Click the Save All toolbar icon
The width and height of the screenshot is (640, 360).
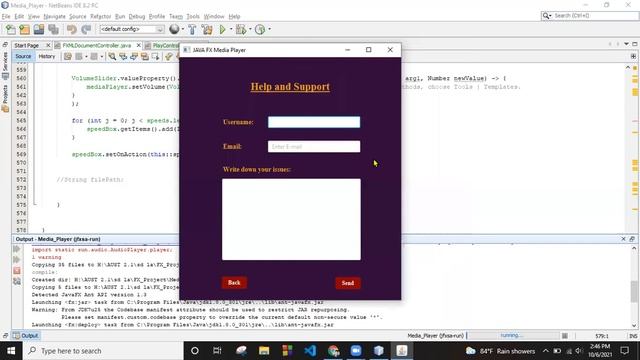point(53,29)
